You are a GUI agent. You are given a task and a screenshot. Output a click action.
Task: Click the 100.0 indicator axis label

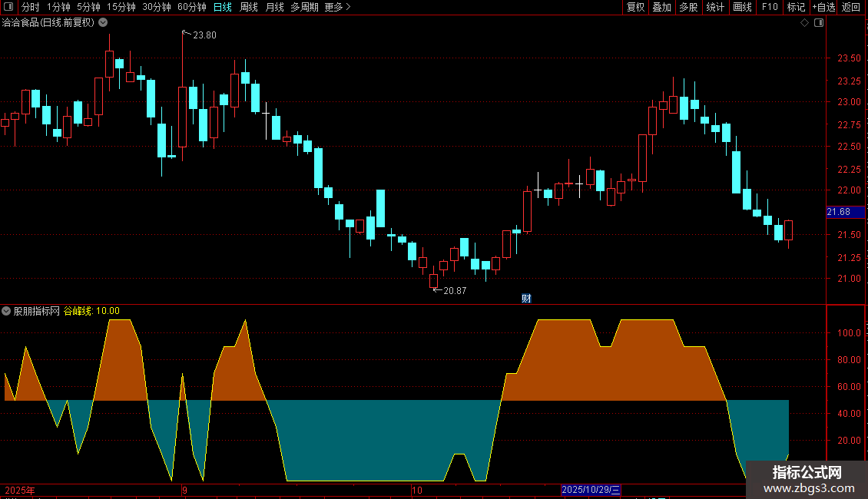pos(849,334)
